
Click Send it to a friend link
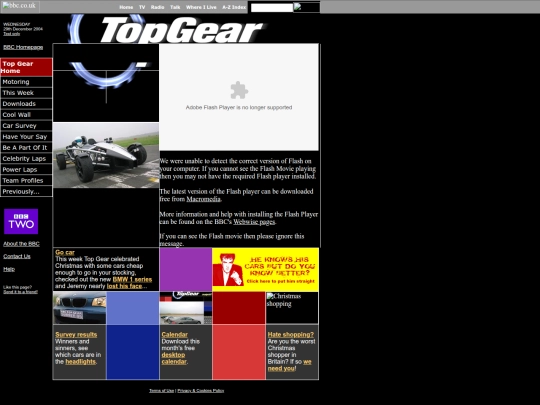coord(21,292)
